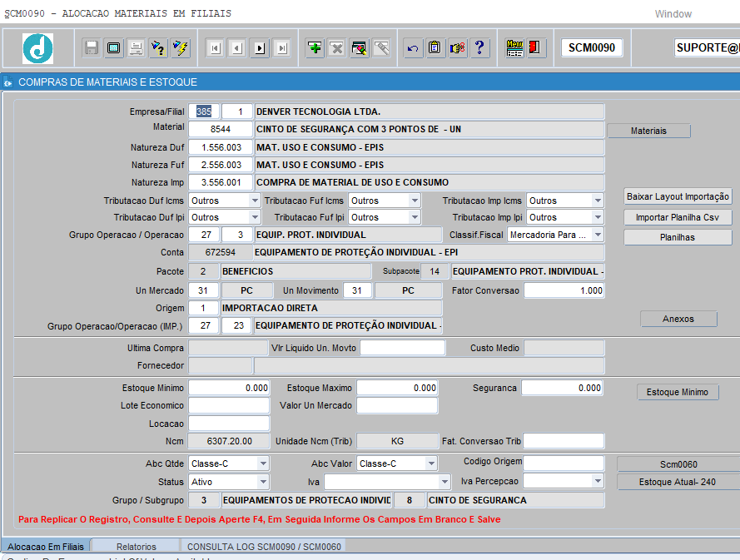Open Classif.Fiscal dropdown
The height and width of the screenshot is (560, 740).
tap(598, 235)
